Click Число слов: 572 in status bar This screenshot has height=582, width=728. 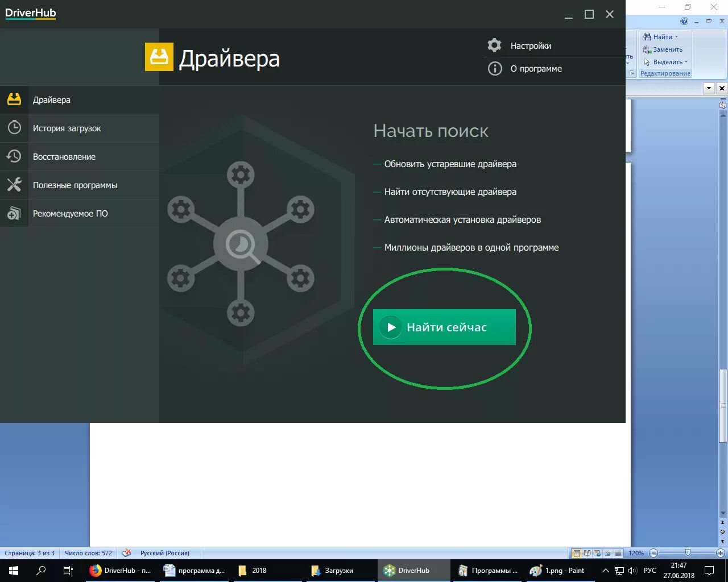tap(88, 553)
